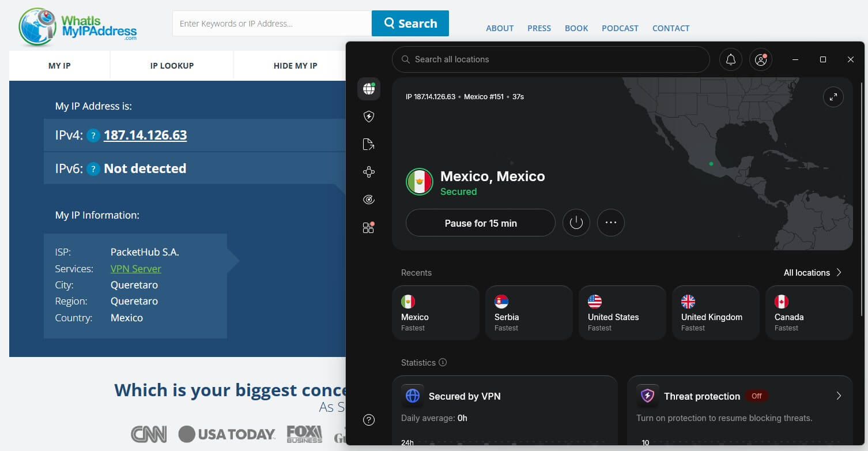
Task: Click the Mexico #151 server label
Action: (x=484, y=97)
